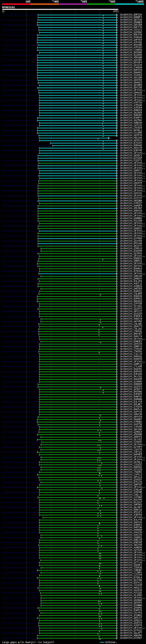
Task: Select the UniRef100_A7R753 label
Action: [x=131, y=103]
